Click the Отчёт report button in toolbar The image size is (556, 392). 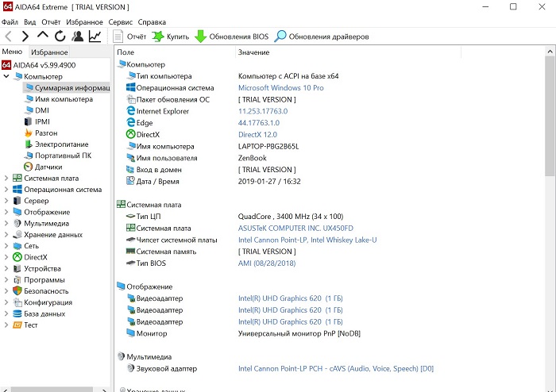click(129, 37)
